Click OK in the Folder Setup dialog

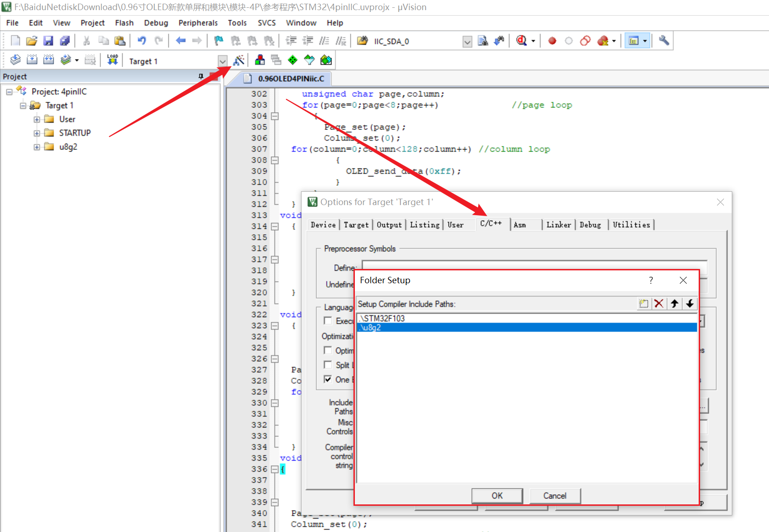click(x=497, y=496)
